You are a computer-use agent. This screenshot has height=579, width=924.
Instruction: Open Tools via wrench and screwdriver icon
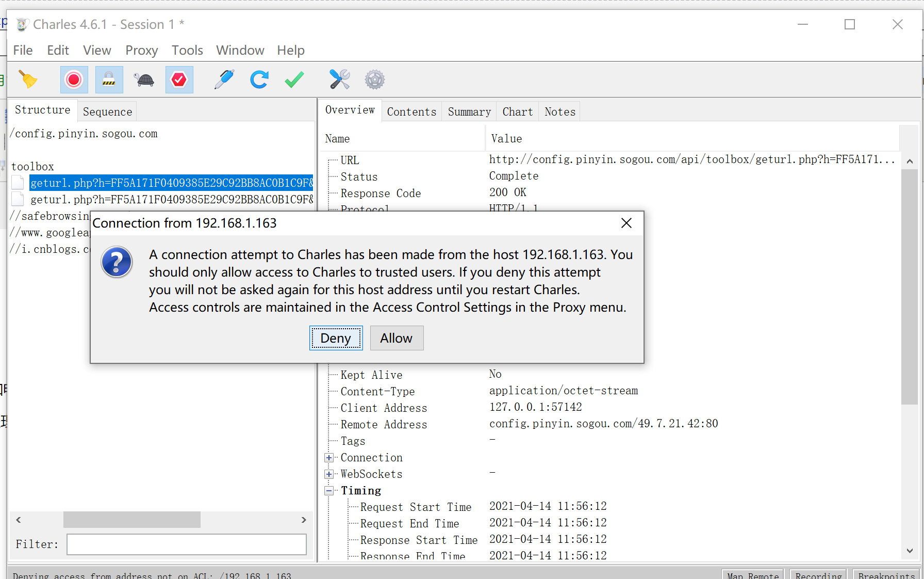(x=339, y=80)
